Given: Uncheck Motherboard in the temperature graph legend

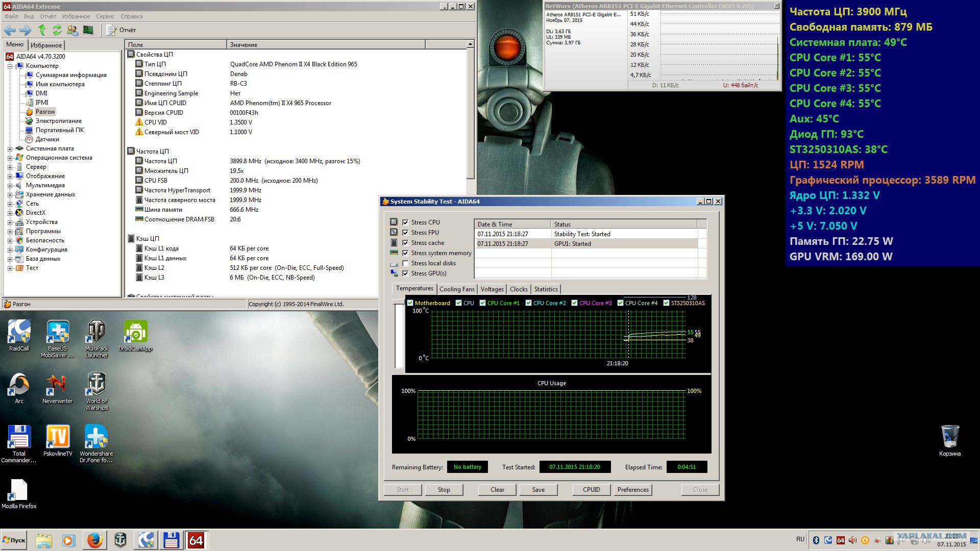Looking at the screenshot, I should 410,303.
